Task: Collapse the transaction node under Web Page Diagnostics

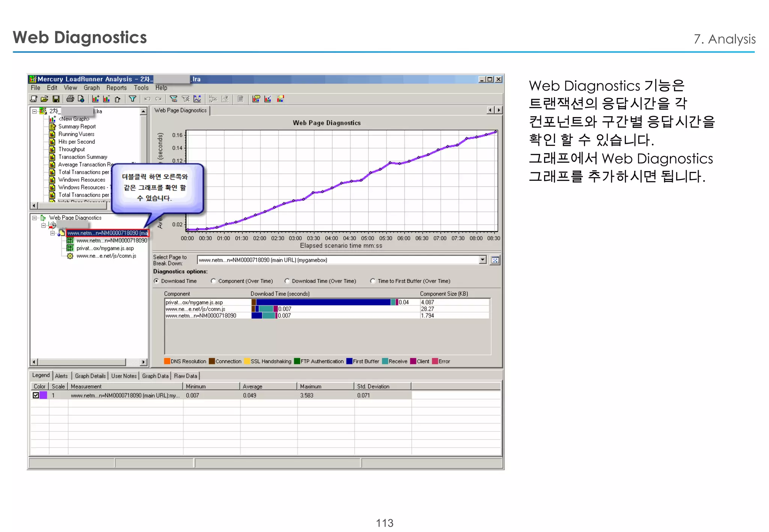Action: coord(44,225)
